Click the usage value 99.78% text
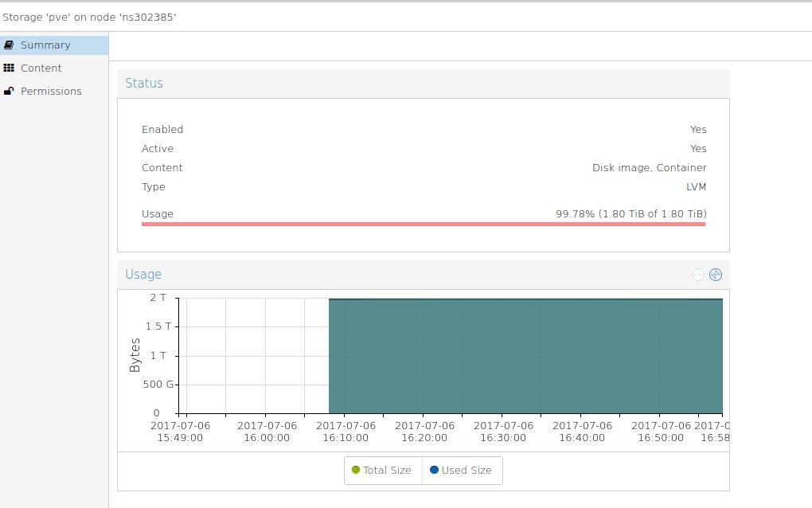The height and width of the screenshot is (508, 812). pyautogui.click(x=631, y=214)
